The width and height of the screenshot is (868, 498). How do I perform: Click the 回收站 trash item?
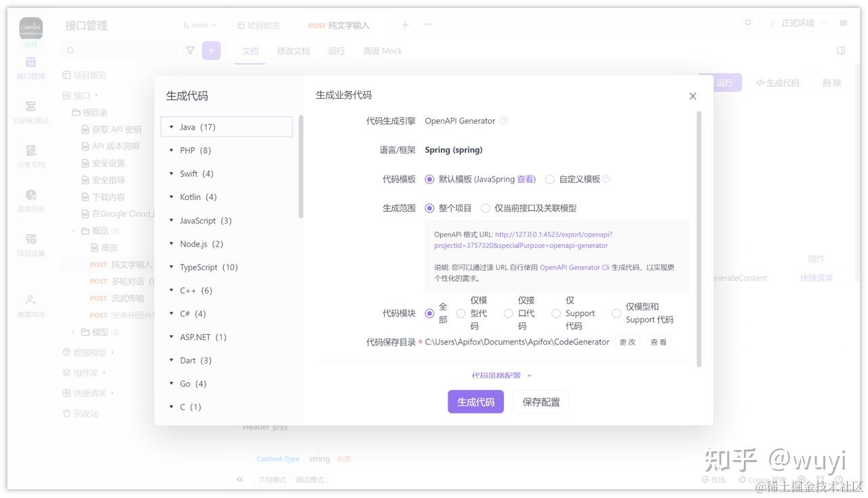point(80,413)
